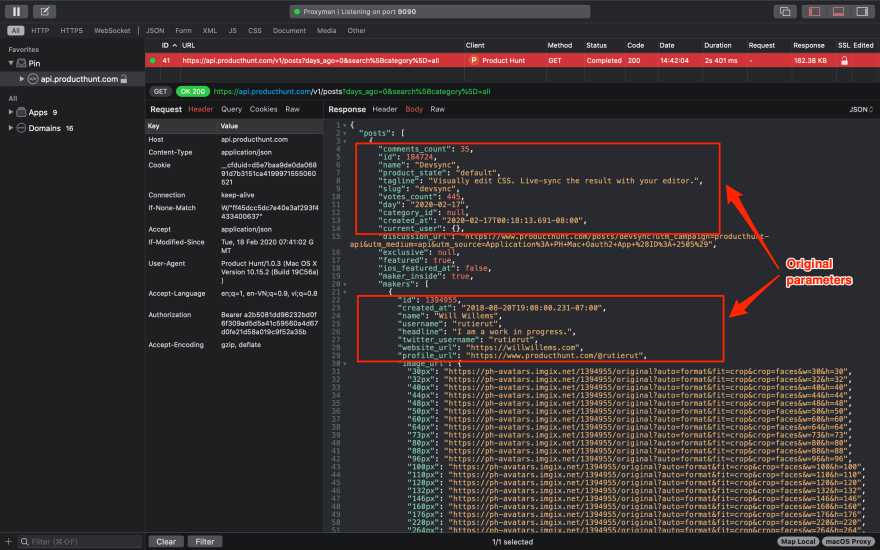Image resolution: width=880 pixels, height=550 pixels.
Task: Filter by Media content type
Action: point(326,31)
